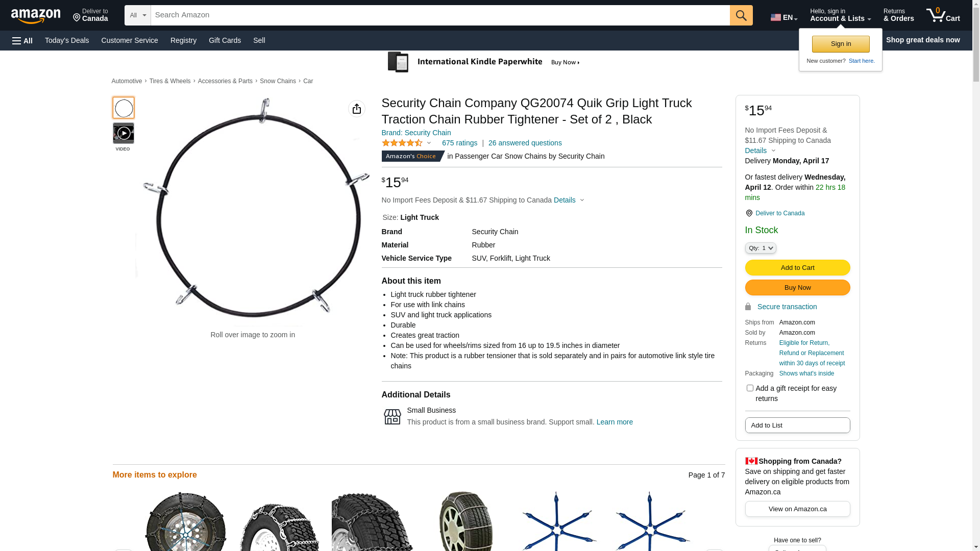
Task: Expand Add to List dropdown
Action: click(797, 425)
